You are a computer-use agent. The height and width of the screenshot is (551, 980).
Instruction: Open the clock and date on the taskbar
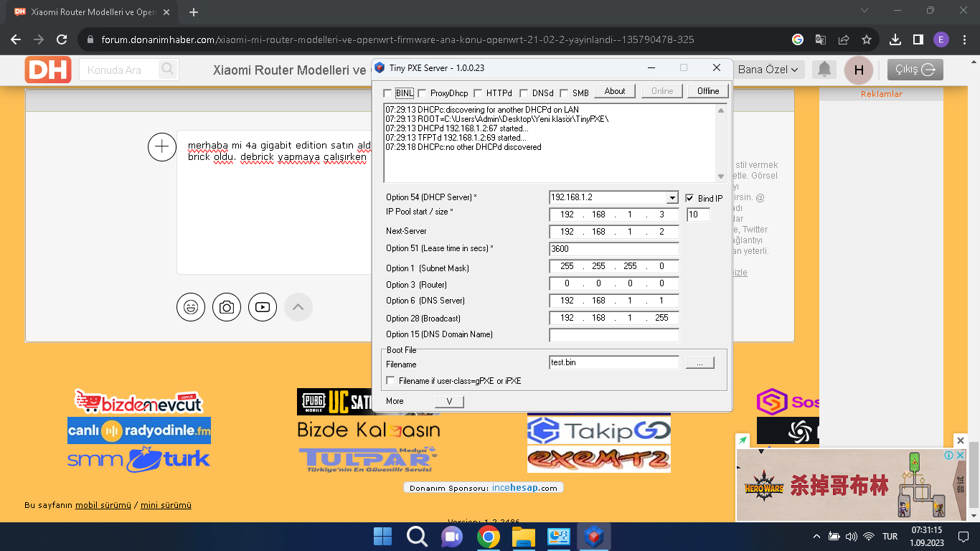pyautogui.click(x=928, y=537)
